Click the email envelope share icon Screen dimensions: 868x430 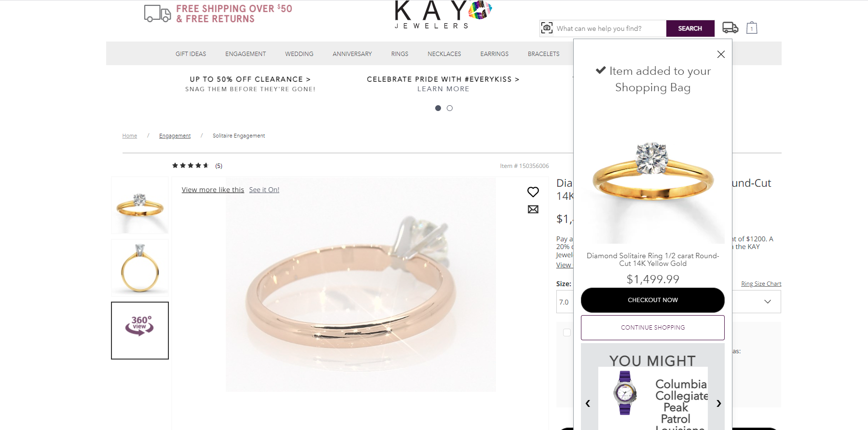click(533, 209)
